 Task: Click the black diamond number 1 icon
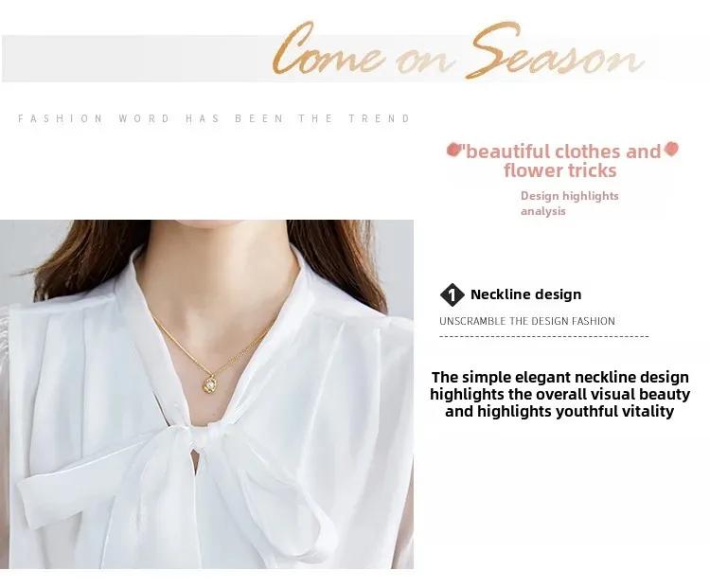(452, 294)
